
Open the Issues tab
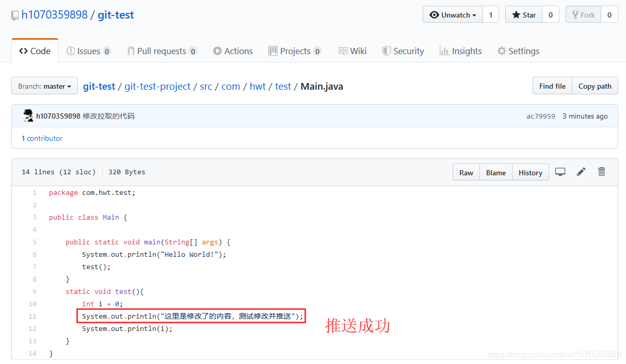[89, 51]
